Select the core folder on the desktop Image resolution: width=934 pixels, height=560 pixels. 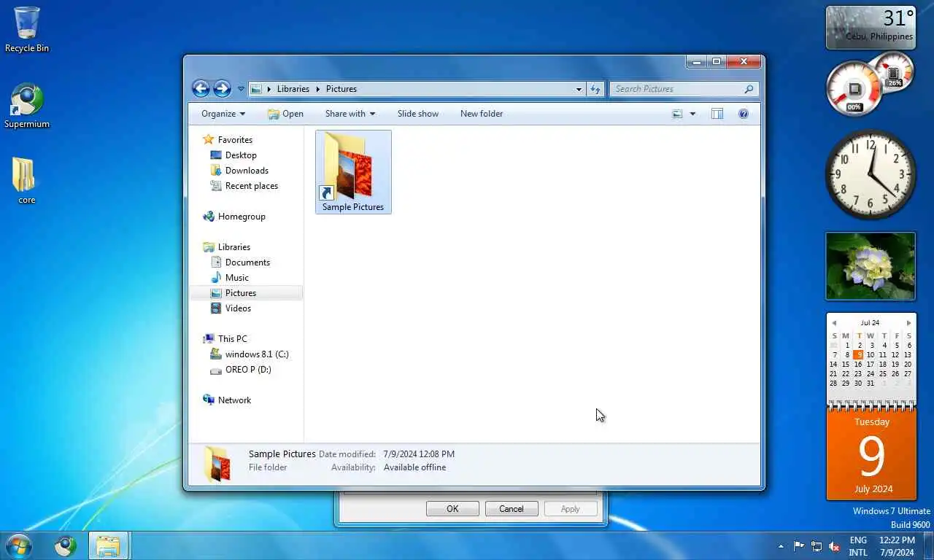pyautogui.click(x=26, y=182)
